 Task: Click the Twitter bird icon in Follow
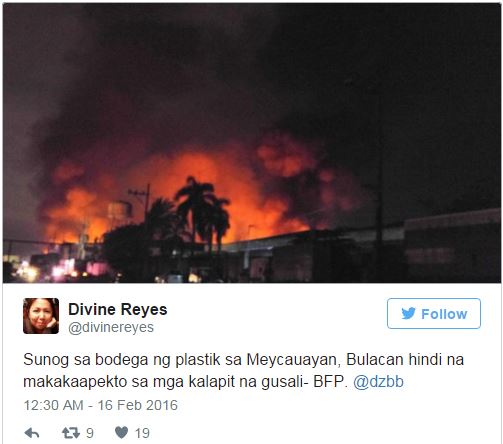(x=409, y=313)
